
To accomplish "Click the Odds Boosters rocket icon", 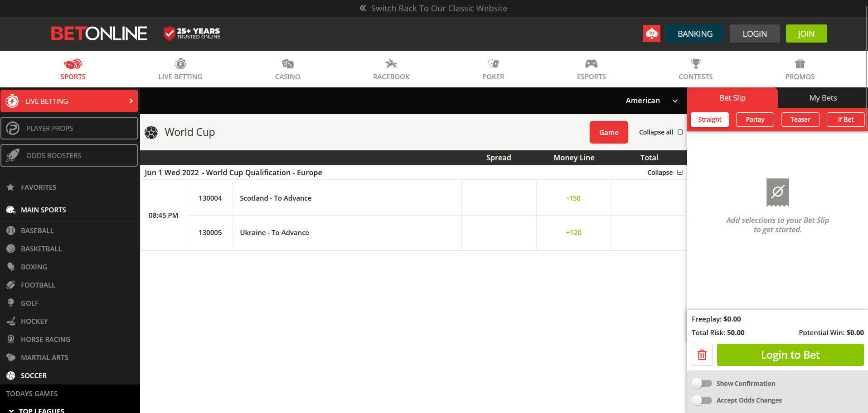I will point(13,155).
